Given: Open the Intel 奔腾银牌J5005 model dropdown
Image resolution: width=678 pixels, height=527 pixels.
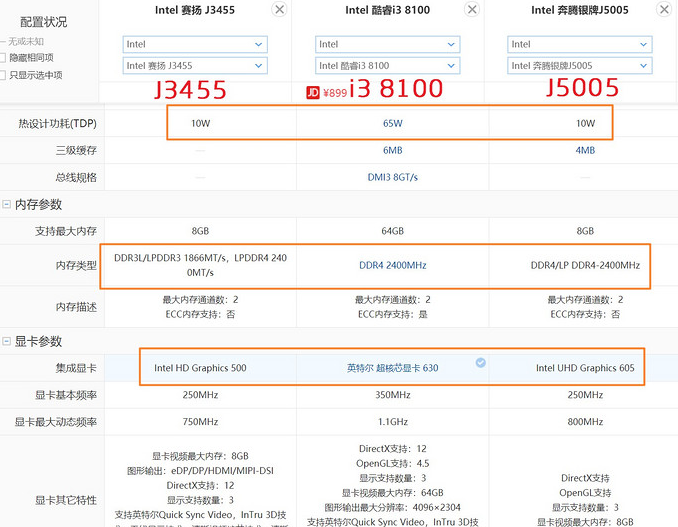Looking at the screenshot, I should pyautogui.click(x=580, y=66).
